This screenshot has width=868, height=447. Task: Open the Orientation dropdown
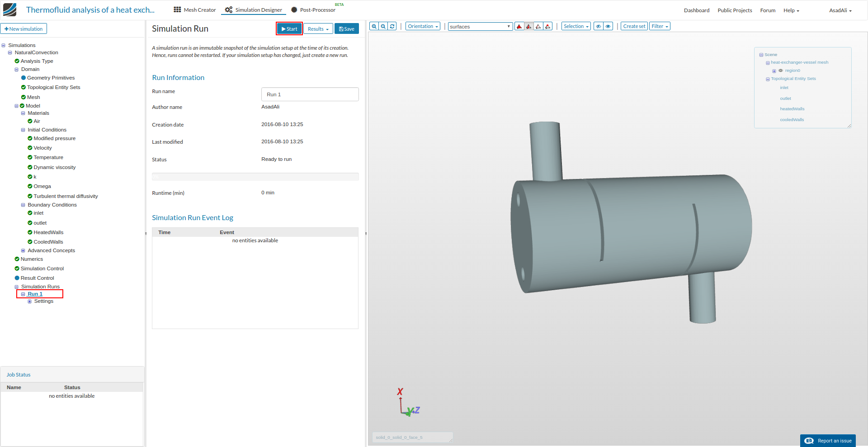coord(423,26)
